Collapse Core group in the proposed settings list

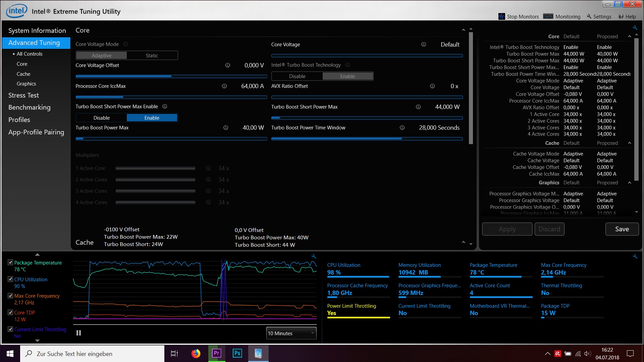629,36
